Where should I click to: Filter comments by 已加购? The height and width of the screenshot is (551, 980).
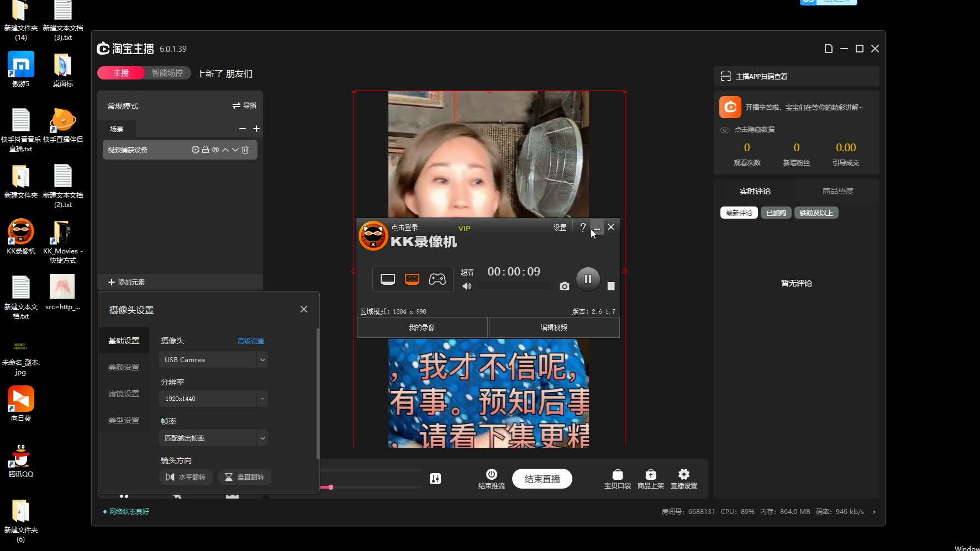tap(776, 213)
